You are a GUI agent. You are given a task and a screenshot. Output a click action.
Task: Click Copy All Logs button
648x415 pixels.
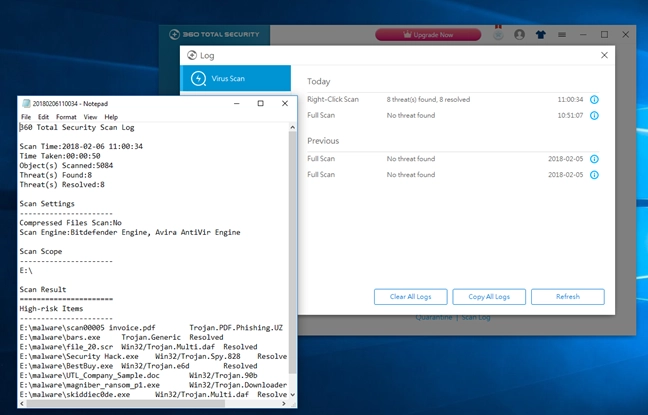click(489, 297)
